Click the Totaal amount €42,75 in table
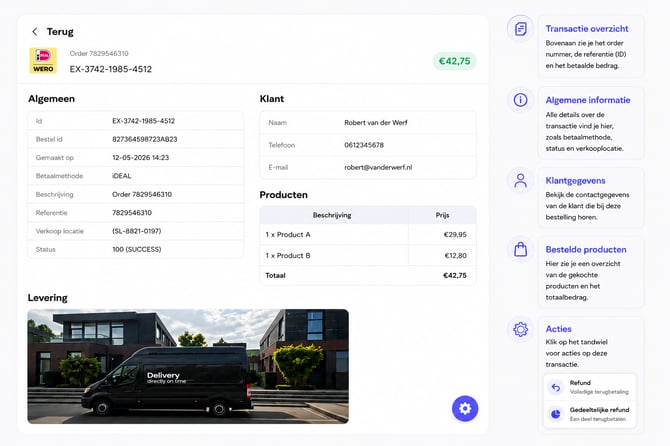The height and width of the screenshot is (446, 670). [455, 276]
